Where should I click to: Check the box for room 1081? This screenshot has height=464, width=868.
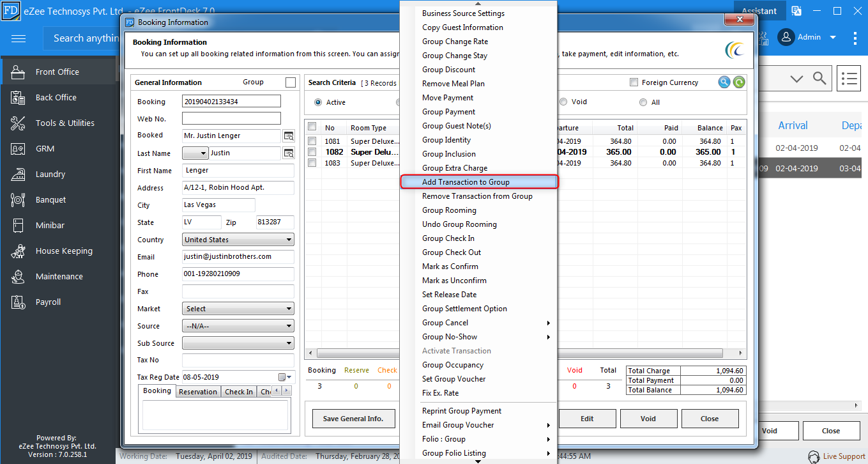tap(312, 141)
